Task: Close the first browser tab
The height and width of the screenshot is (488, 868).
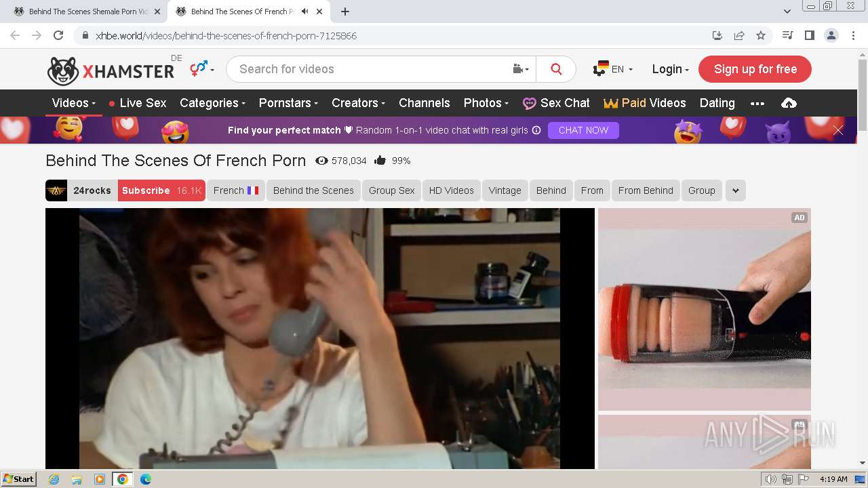Action: [157, 12]
